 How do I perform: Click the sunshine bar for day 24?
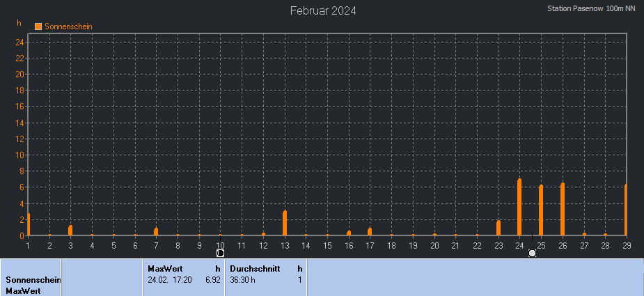[x=519, y=208]
